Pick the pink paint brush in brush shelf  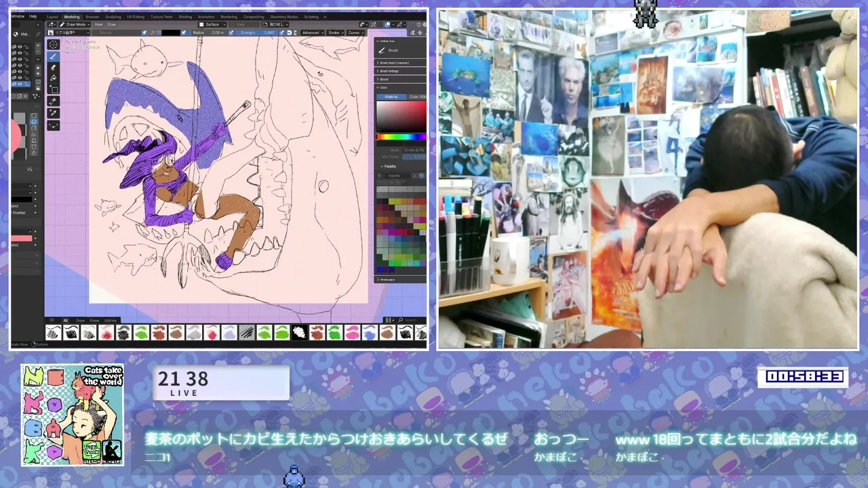353,332
